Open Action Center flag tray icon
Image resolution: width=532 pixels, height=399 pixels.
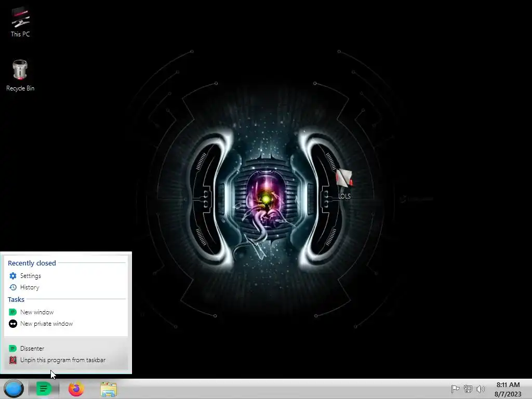pyautogui.click(x=455, y=389)
